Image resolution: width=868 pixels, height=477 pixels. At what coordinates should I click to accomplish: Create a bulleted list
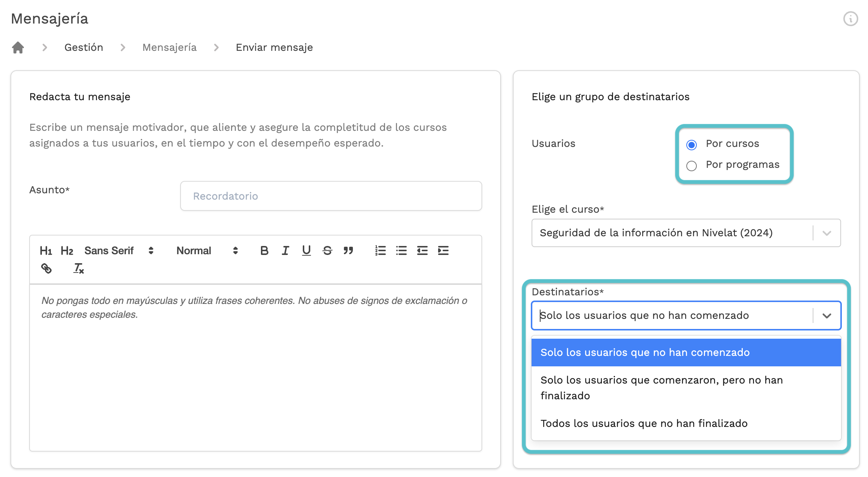(401, 250)
